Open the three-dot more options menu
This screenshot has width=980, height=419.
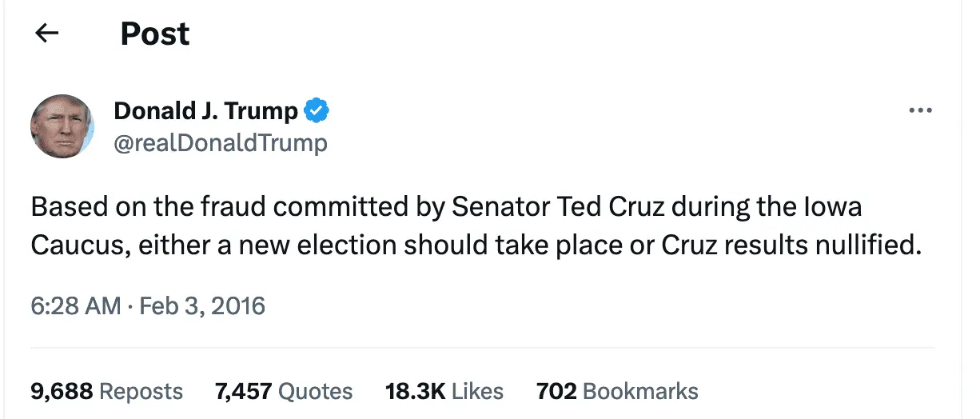pos(921,111)
